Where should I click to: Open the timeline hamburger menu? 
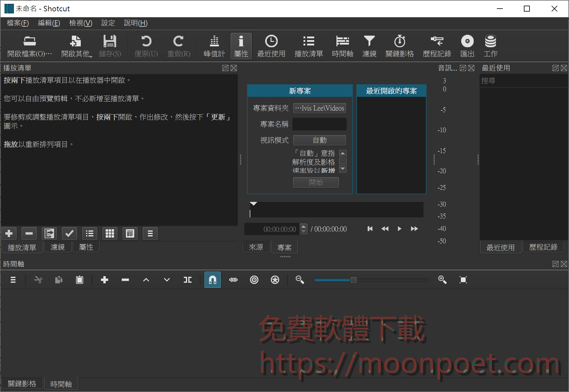pos(12,279)
